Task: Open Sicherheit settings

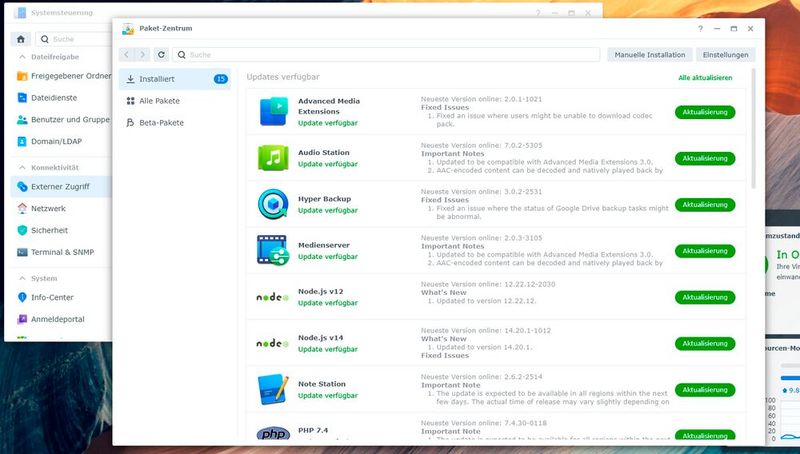Action: [61, 231]
